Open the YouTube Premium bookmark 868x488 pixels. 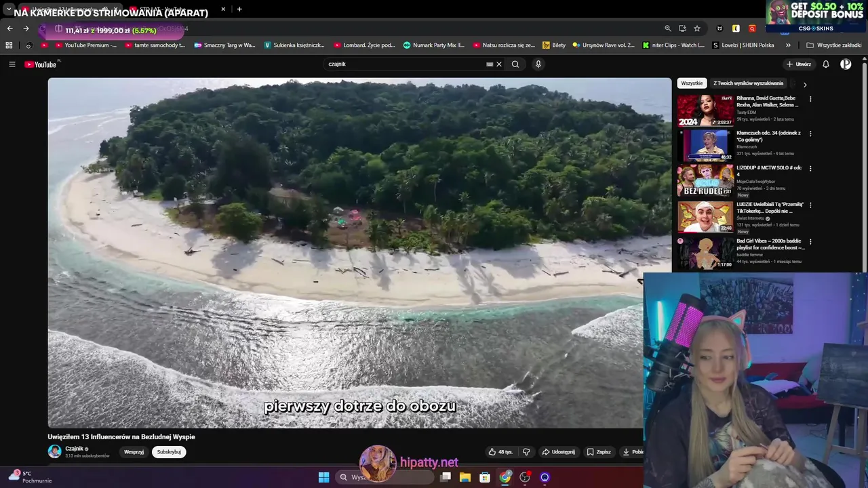pos(85,45)
